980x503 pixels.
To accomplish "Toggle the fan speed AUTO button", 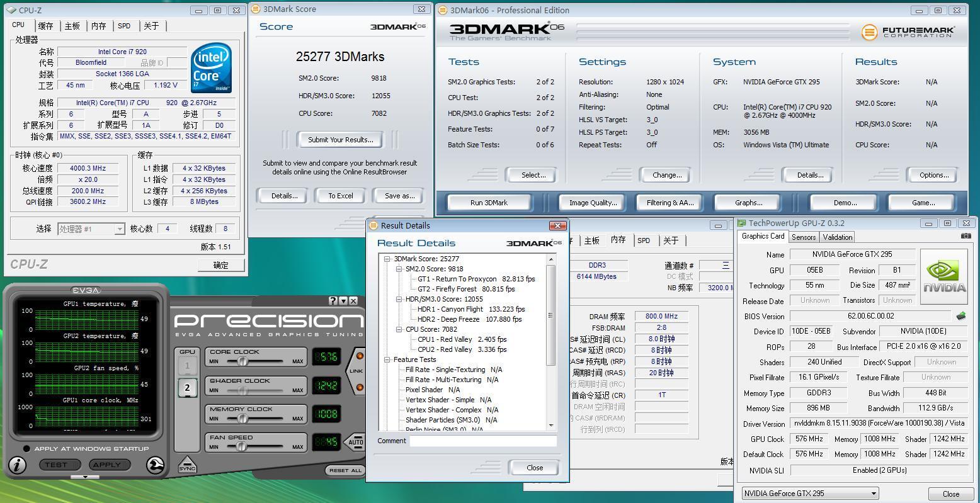I will [x=356, y=442].
